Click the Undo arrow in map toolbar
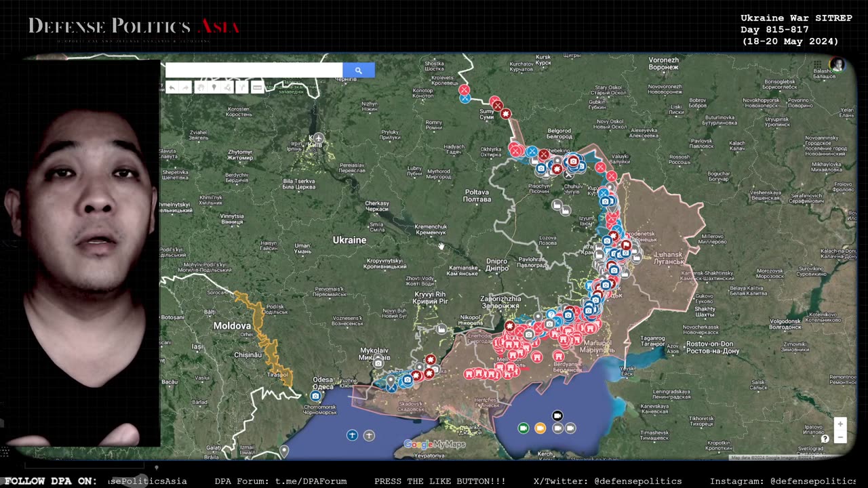Image resolution: width=868 pixels, height=488 pixels. [x=172, y=87]
